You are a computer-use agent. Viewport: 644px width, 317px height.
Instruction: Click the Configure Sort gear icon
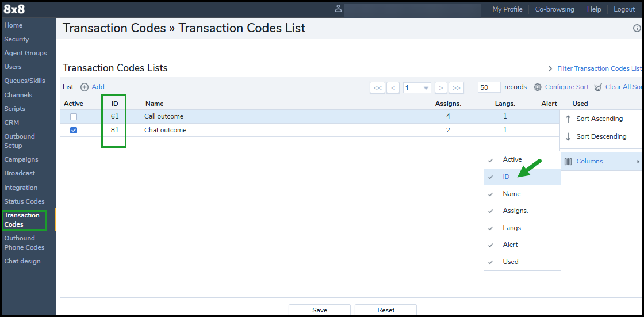538,87
